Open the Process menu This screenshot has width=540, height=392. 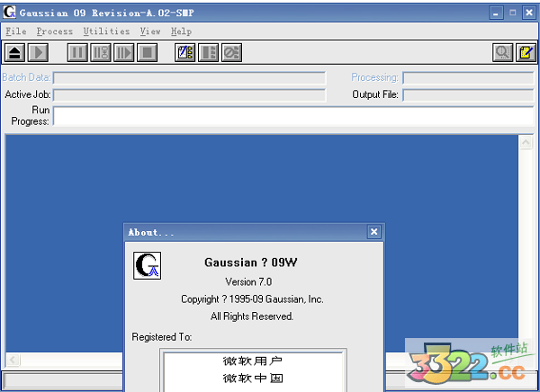point(55,31)
